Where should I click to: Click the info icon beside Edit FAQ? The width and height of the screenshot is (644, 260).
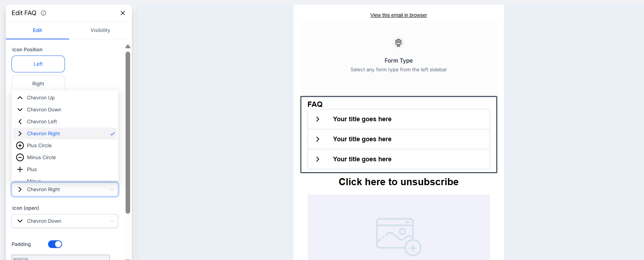pyautogui.click(x=43, y=13)
